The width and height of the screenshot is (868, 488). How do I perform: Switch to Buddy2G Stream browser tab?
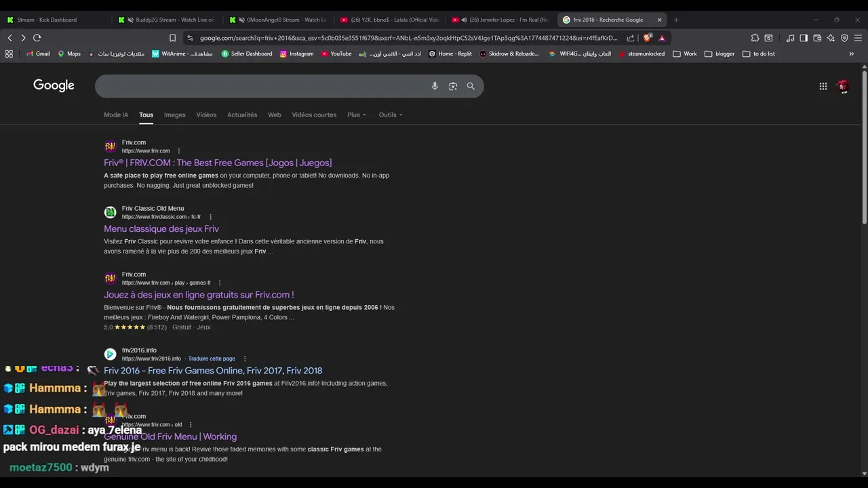point(167,20)
